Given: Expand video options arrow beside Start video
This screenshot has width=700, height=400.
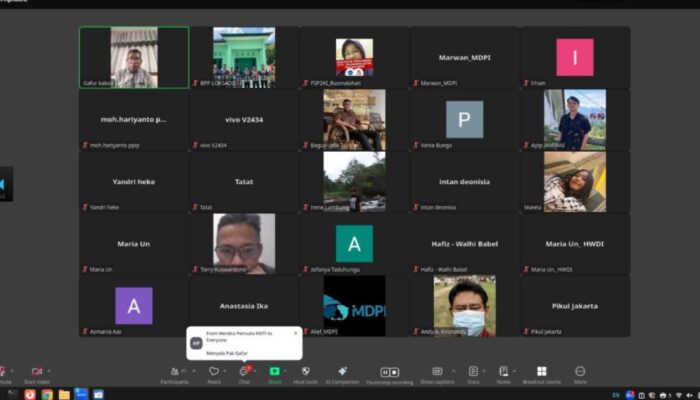Looking at the screenshot, I should pos(49,369).
